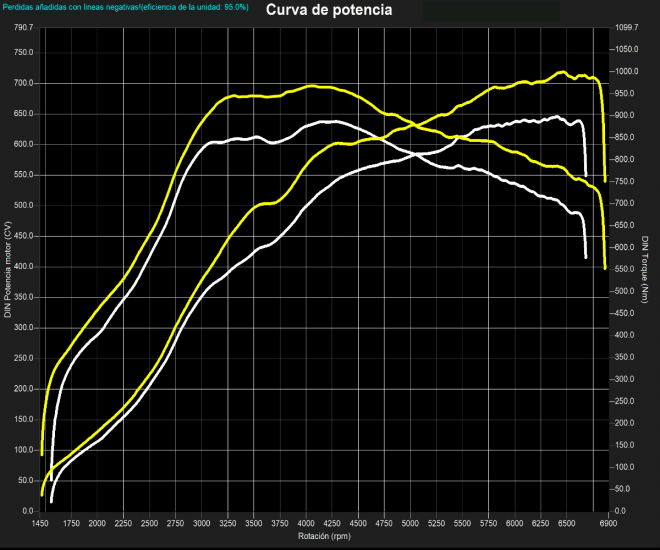
Task: Click the 350.0 CV left axis tick
Action: pos(24,298)
